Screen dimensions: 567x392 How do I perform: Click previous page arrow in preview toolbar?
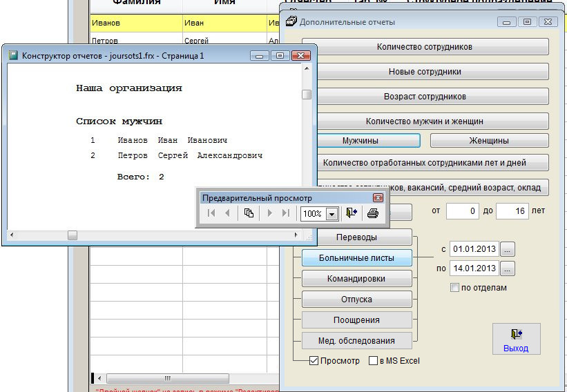tap(227, 214)
